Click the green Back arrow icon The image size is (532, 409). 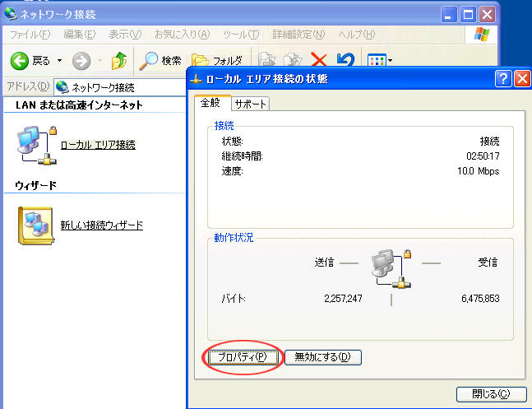tap(20, 61)
